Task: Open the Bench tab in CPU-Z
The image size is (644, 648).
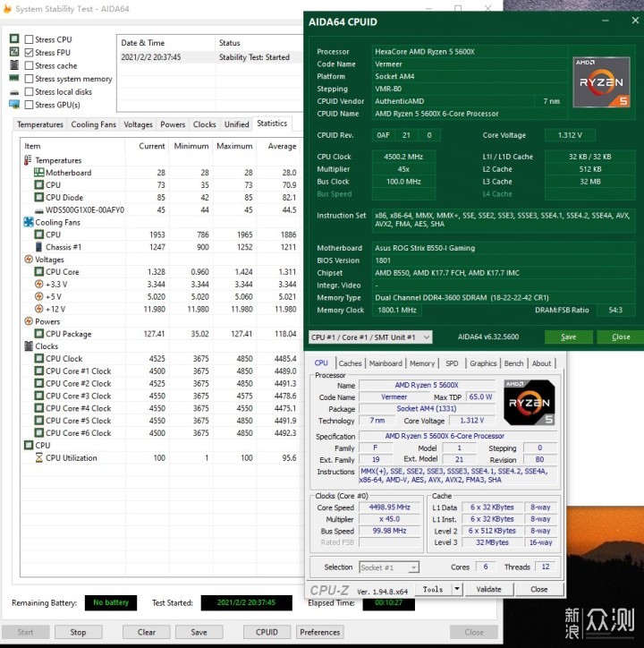Action: tap(514, 363)
